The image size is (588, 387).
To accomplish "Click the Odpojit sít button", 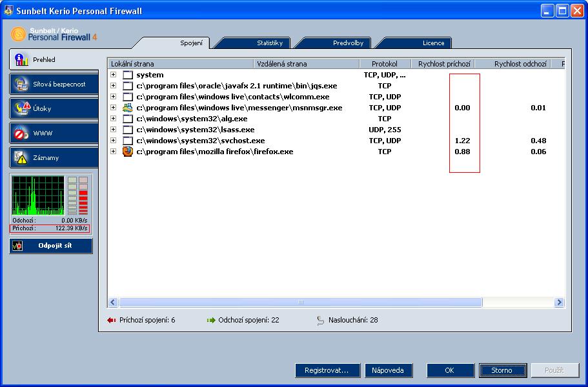I will 51,246.
